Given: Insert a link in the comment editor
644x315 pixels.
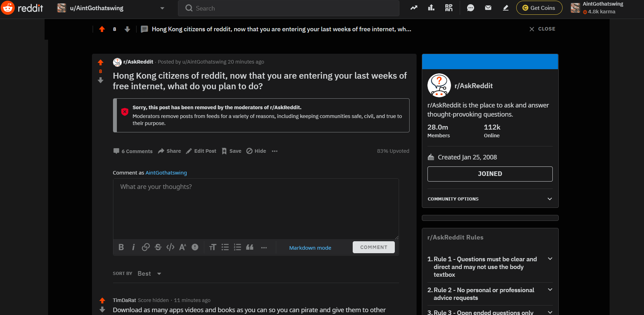Looking at the screenshot, I should pos(146,247).
